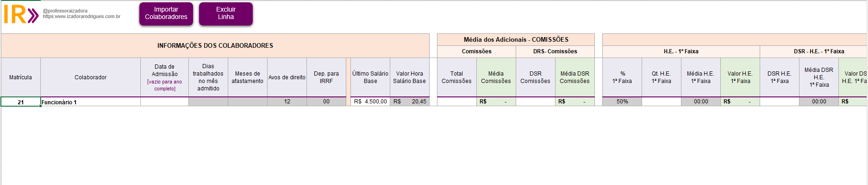Click the IR logo icon
This screenshot has height=185, width=868.
coord(21,14)
